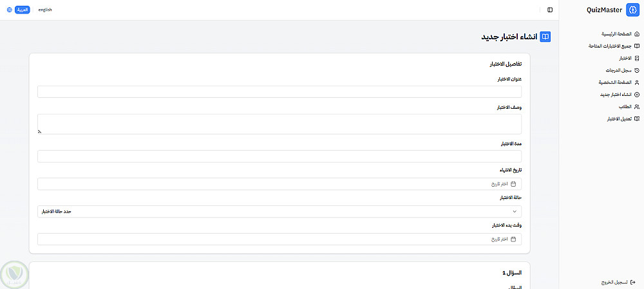Open the وقت بدء الاختبار date picker
Viewport: 644px width, 289px height.
click(279, 239)
